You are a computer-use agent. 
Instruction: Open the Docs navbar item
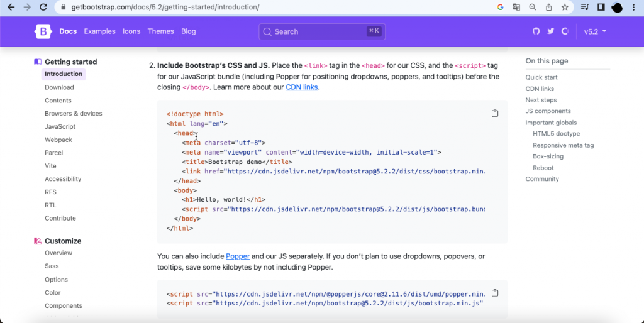68,31
